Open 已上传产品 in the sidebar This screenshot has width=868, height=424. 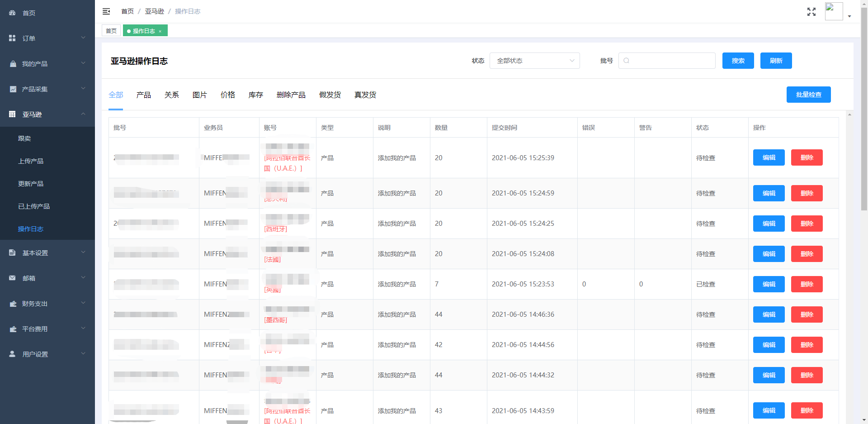[34, 206]
